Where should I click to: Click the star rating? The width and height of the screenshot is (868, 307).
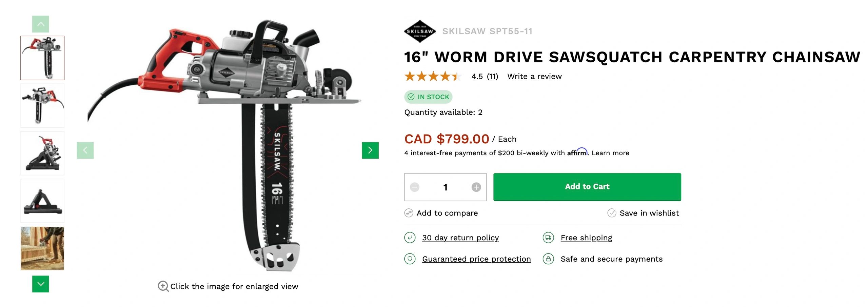(433, 77)
